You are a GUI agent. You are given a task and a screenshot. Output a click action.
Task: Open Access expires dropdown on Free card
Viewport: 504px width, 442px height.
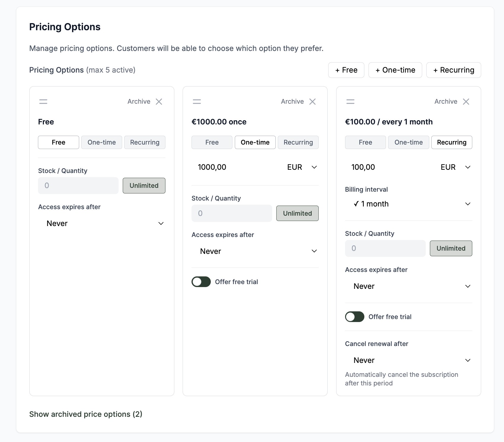pos(102,223)
